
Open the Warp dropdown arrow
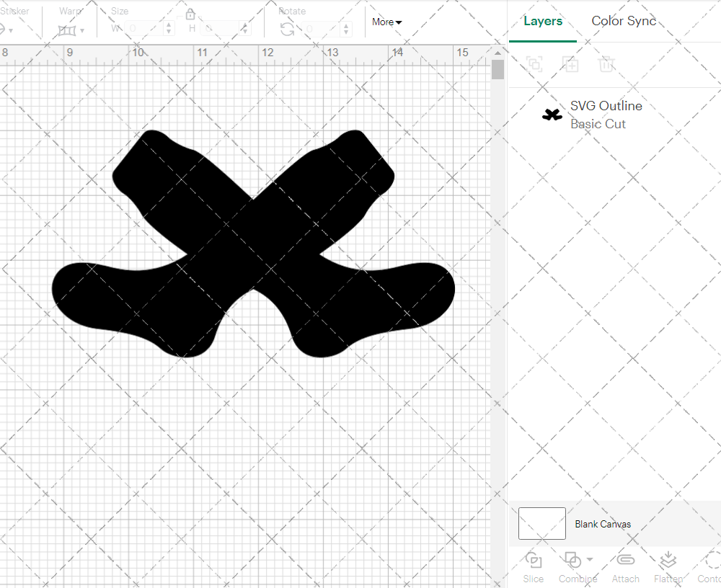pos(82,31)
